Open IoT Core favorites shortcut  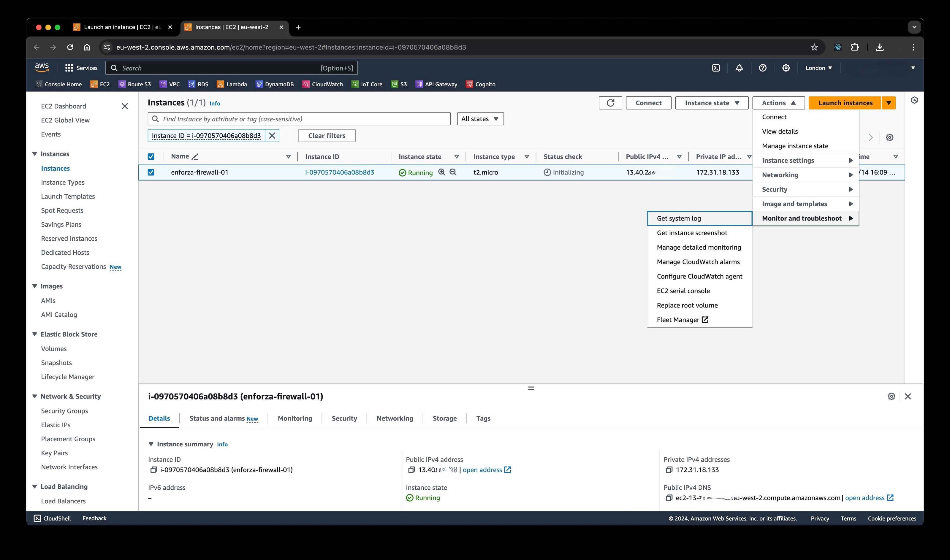[x=367, y=84]
